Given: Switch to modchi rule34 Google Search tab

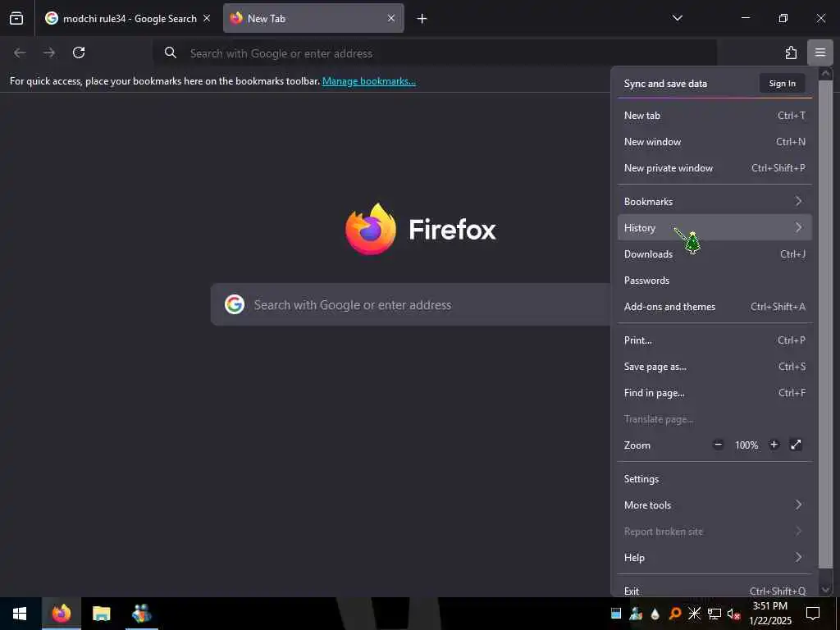Looking at the screenshot, I should pos(129,19).
